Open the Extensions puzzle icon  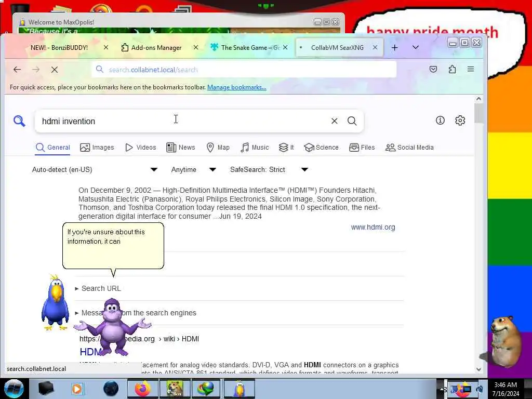point(452,69)
